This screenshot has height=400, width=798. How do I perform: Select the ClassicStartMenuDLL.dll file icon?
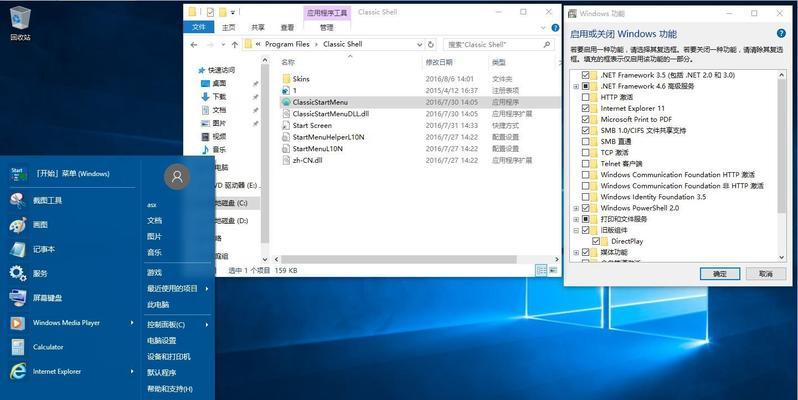pyautogui.click(x=286, y=114)
